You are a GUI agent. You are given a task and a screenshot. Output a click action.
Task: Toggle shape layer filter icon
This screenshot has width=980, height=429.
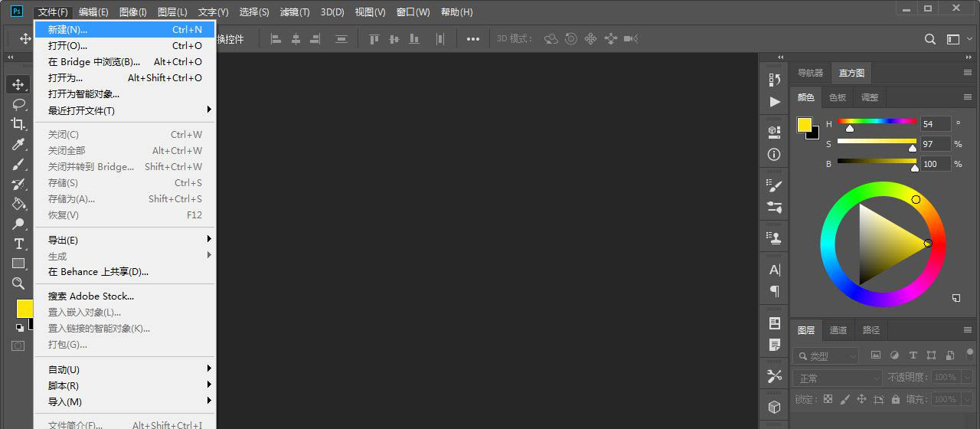tap(932, 355)
